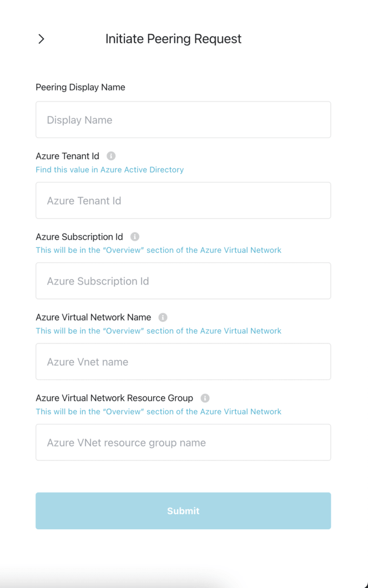Open the 'Find this value in Azure Active Directory' link

(109, 170)
